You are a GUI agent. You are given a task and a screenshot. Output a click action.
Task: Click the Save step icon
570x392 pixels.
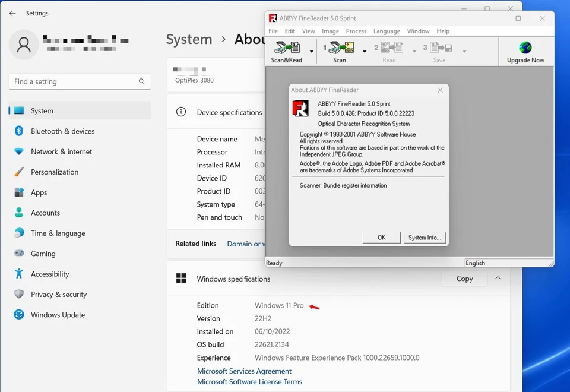441,48
